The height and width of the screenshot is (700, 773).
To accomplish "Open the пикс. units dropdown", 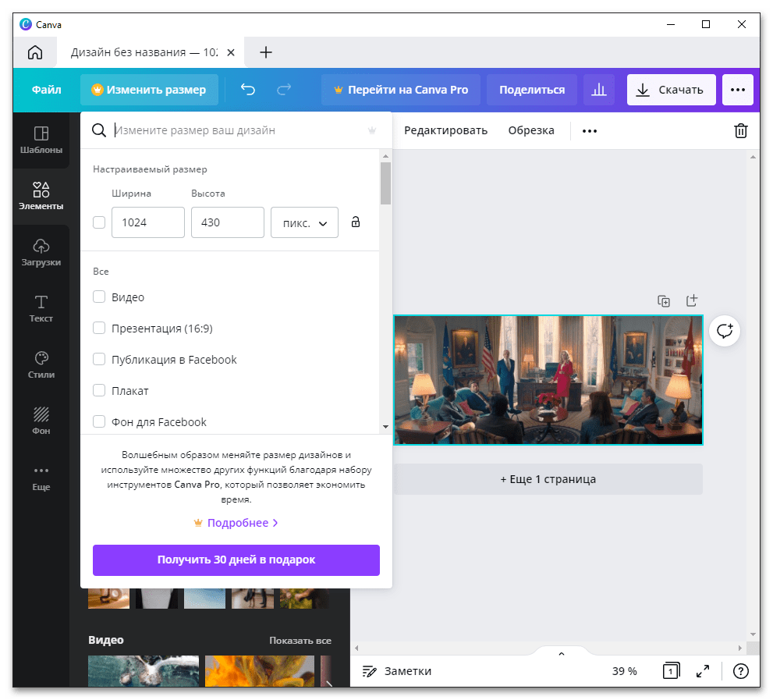I will [304, 222].
